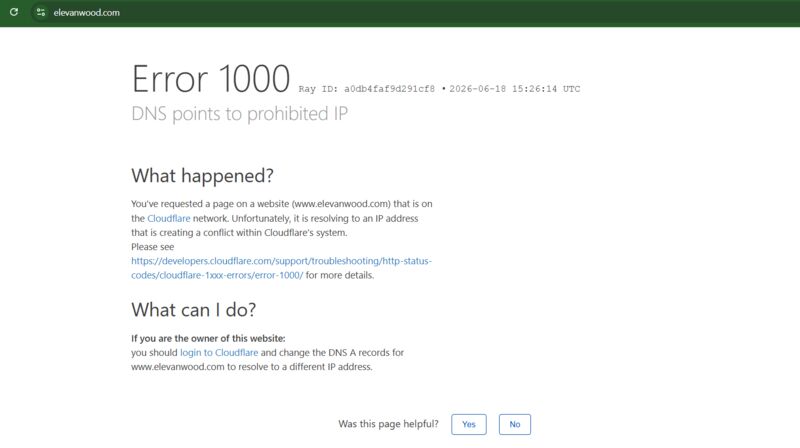The height and width of the screenshot is (448, 800).
Task: Select the Ray ID a0db4faf9d291cf8 text
Action: point(367,89)
